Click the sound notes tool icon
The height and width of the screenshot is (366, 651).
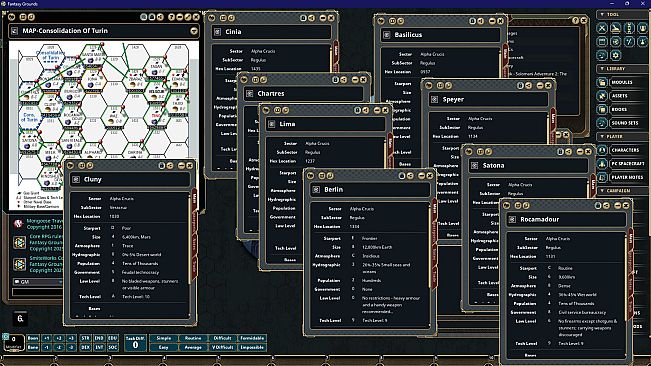[x=602, y=55]
